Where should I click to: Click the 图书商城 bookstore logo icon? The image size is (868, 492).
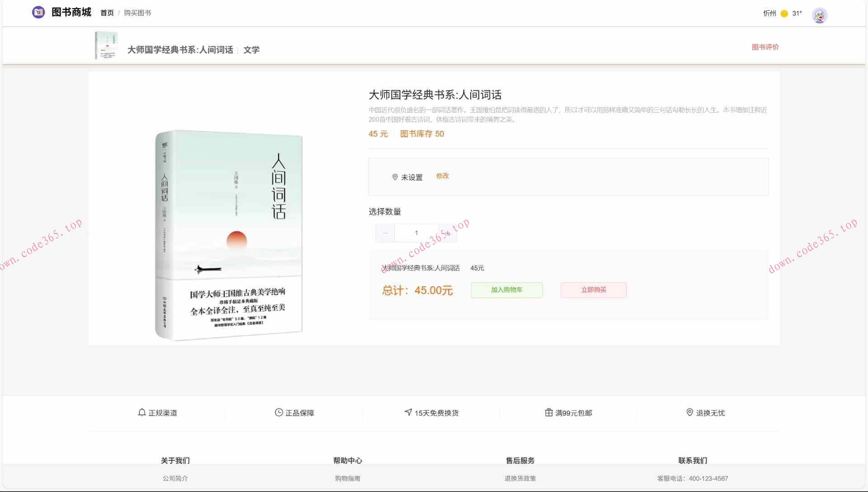[x=38, y=12]
